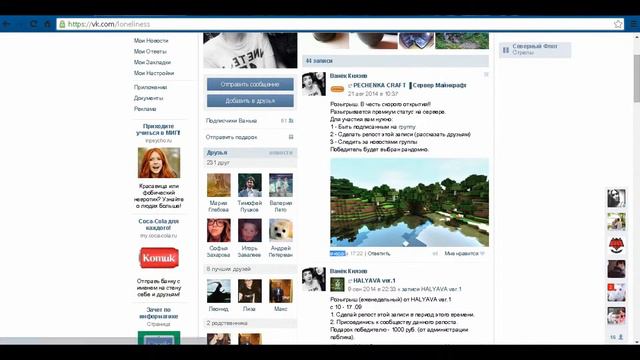
Task: Open Мои Ответы in left menu
Action: point(150,51)
